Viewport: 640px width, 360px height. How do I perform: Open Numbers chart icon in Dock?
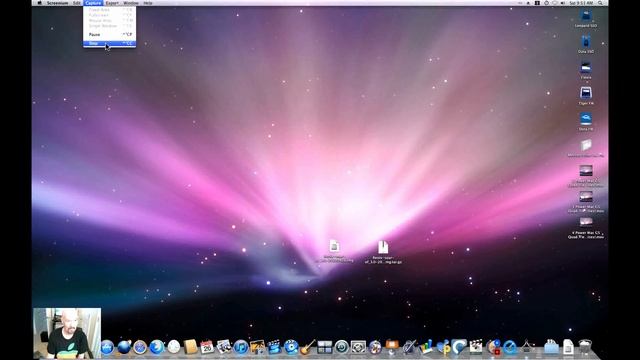tap(426, 347)
